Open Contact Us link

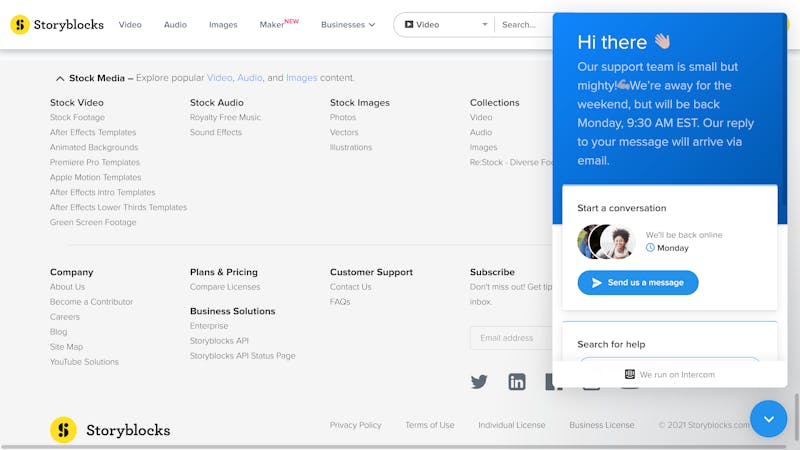click(x=351, y=287)
